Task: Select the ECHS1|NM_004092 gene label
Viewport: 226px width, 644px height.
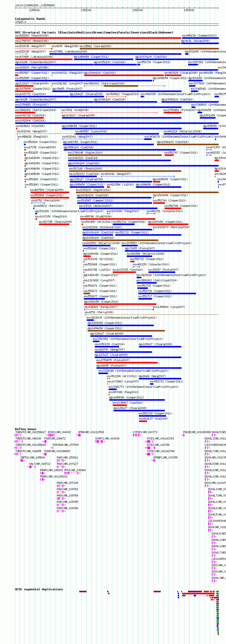Action: 60,432
